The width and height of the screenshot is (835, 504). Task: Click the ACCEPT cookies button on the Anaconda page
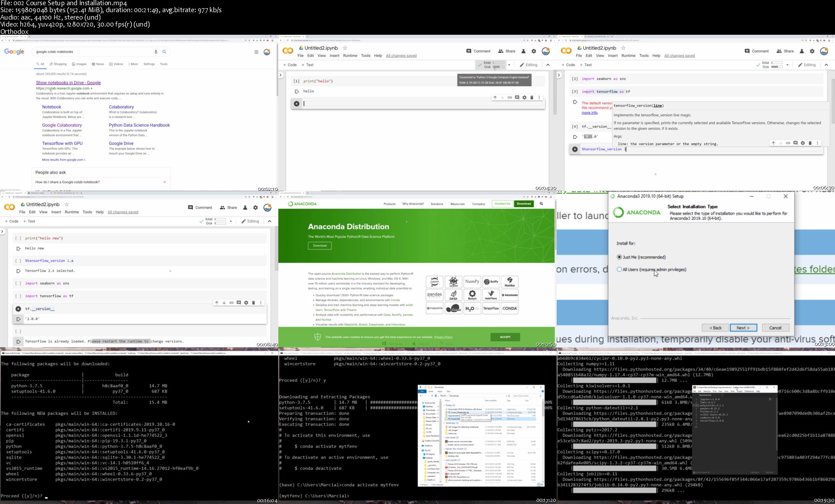[505, 337]
